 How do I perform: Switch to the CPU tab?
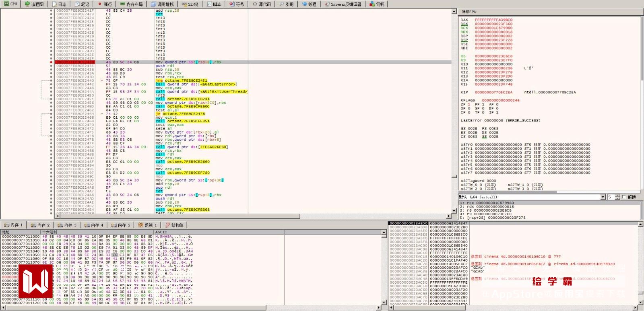(x=10, y=4)
